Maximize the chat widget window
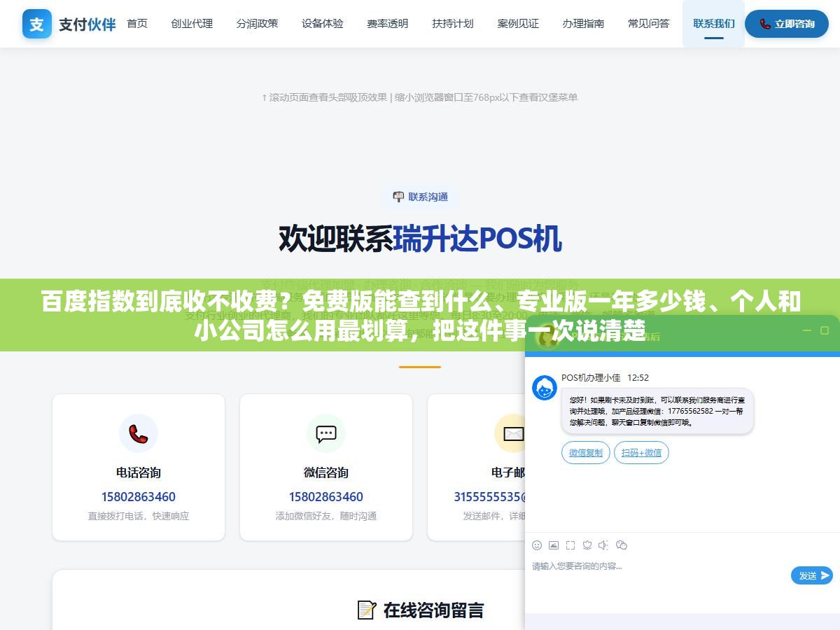 click(825, 330)
